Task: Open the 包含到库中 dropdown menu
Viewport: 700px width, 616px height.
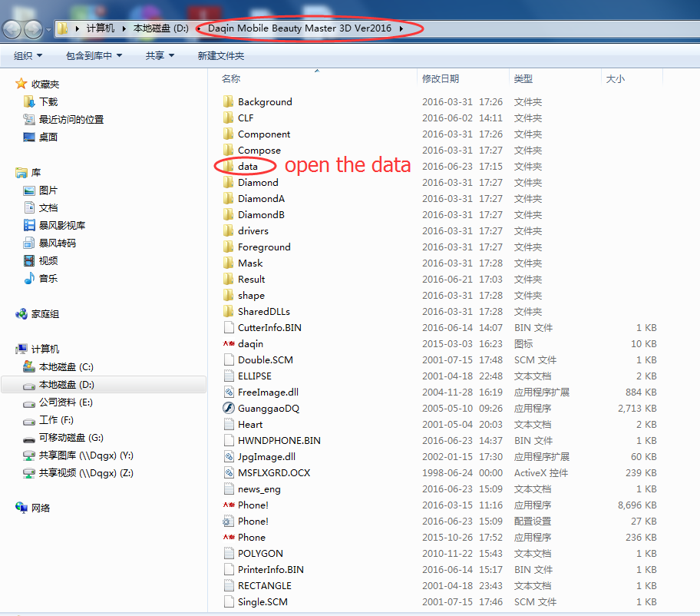Action: [94, 56]
